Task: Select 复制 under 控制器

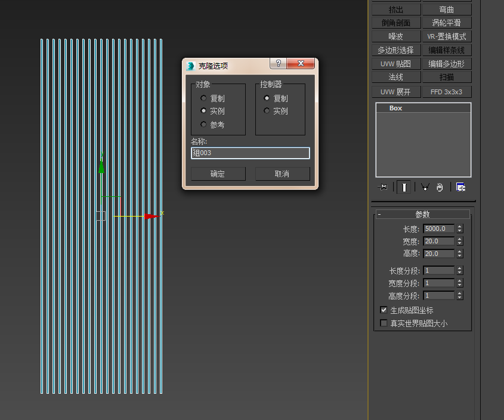Action: point(267,98)
